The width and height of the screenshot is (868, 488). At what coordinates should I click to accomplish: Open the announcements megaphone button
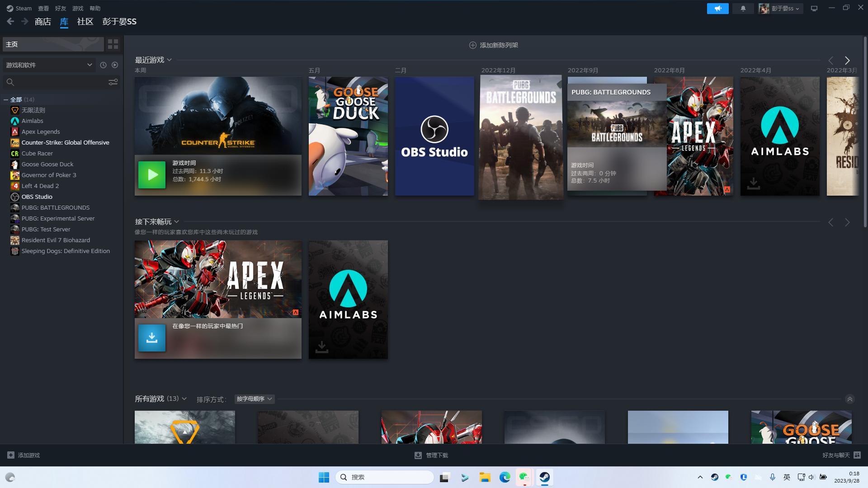[x=717, y=9]
